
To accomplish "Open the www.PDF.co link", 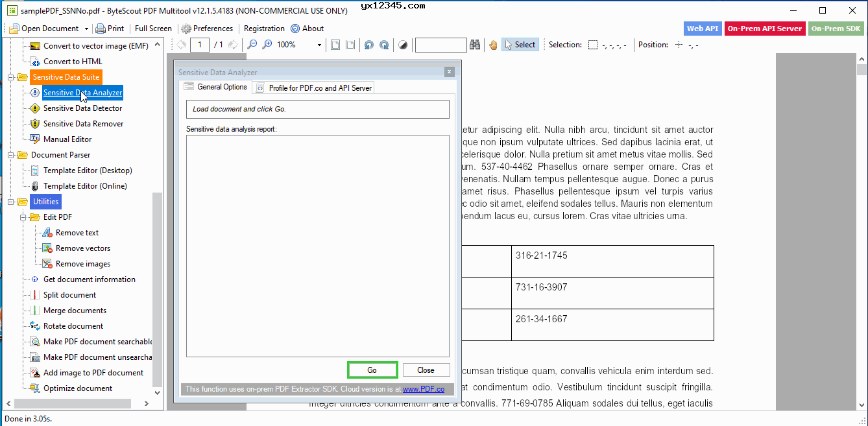I will coord(423,389).
